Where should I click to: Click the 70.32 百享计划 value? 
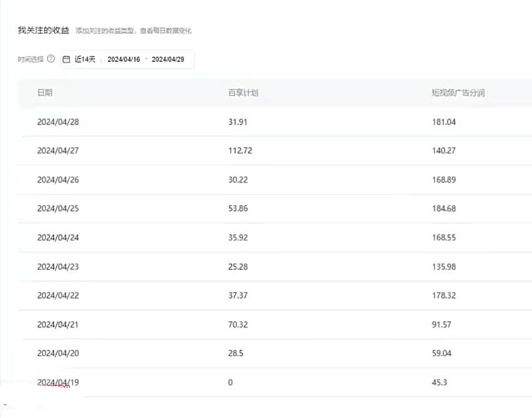(238, 324)
